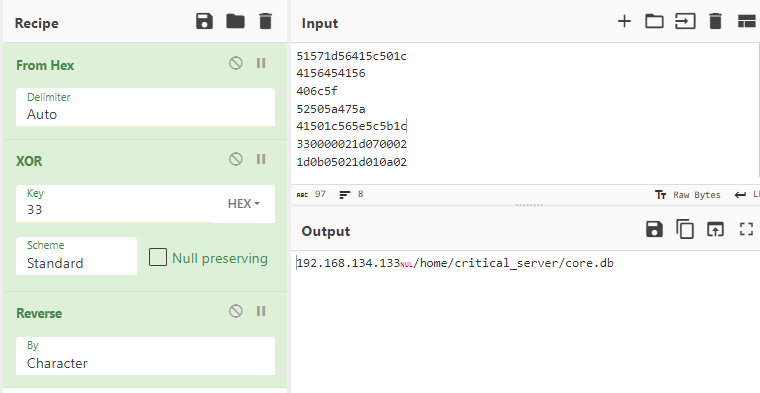Click the Input panel heading
Viewport: 760px width, 393px height.
(320, 23)
